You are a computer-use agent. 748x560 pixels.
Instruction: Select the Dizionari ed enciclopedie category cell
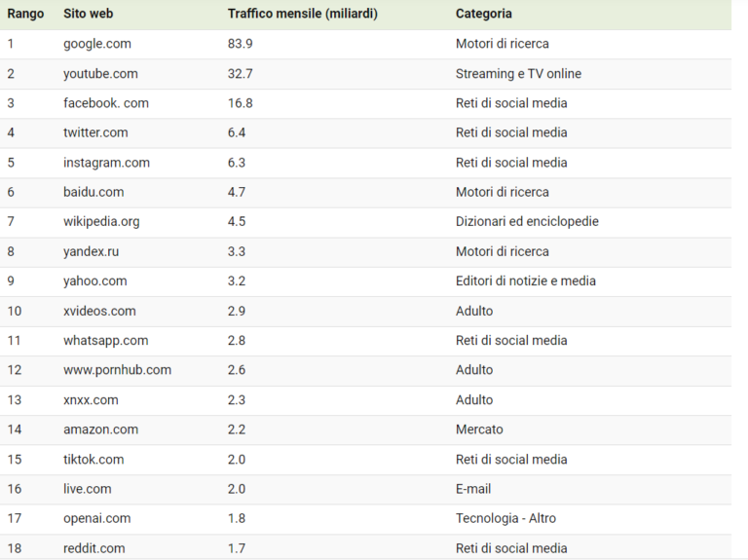[527, 221]
